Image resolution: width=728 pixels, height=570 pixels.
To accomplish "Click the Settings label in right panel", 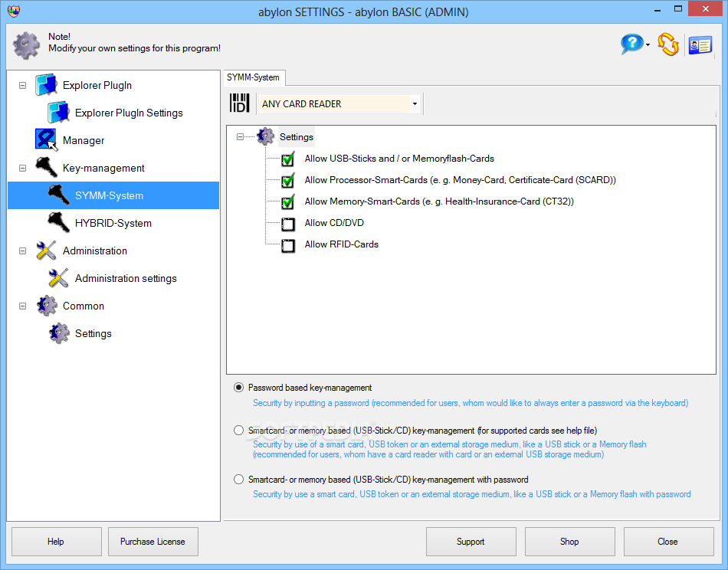I will coord(297,137).
